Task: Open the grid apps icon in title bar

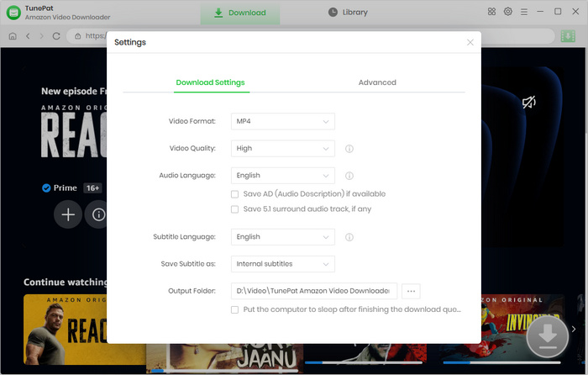Action: [491, 12]
